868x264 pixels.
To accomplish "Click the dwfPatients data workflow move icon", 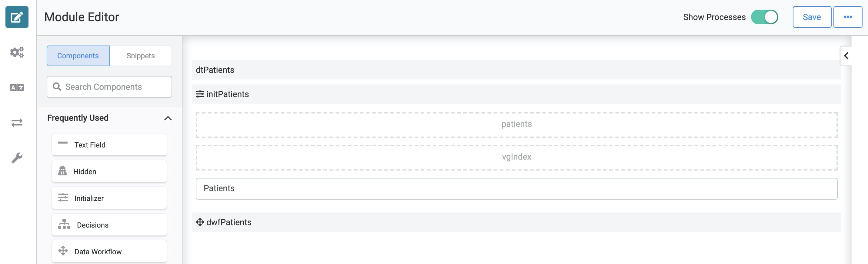I will 200,222.
